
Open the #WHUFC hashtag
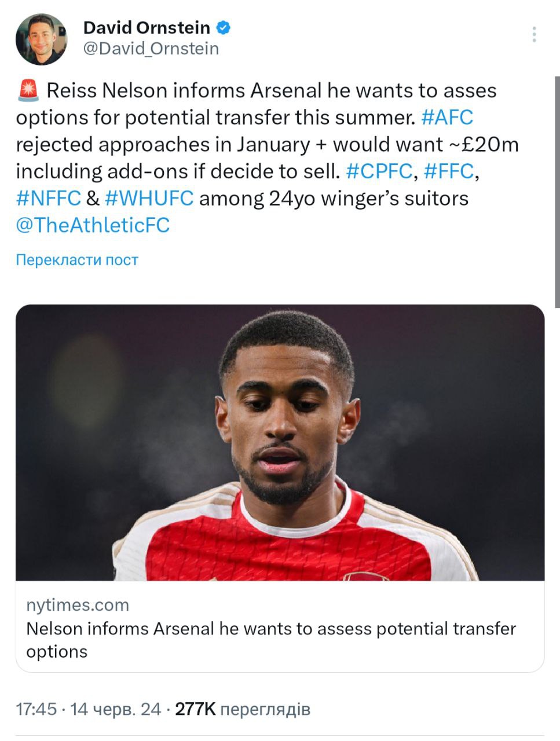pyautogui.click(x=149, y=198)
